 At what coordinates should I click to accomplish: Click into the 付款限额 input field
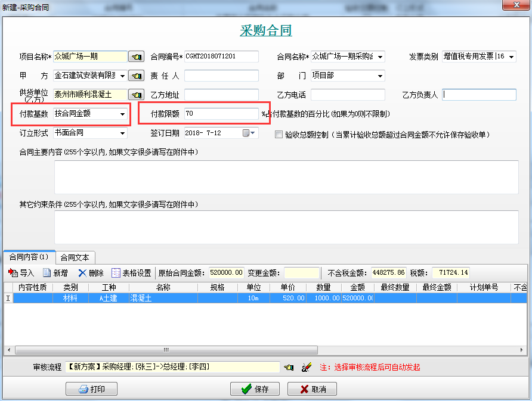coord(220,113)
